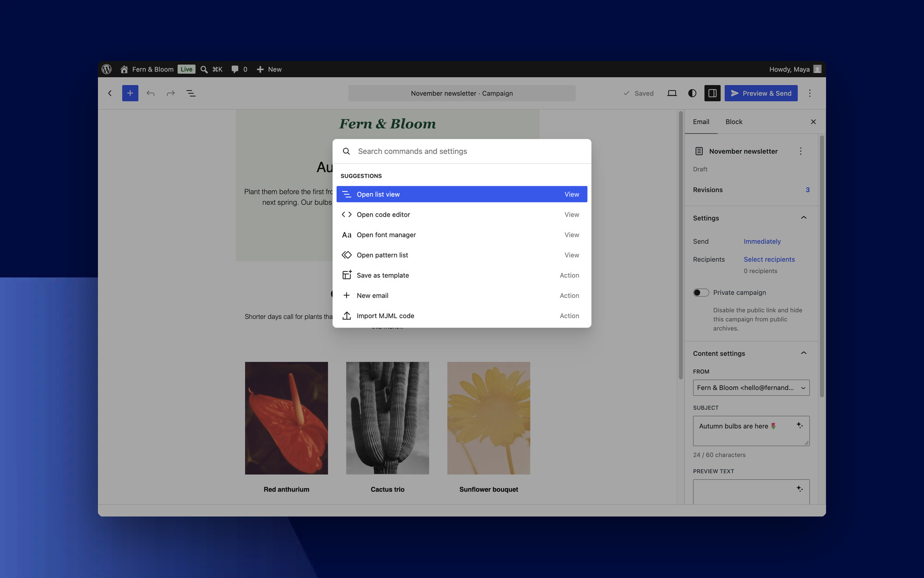
Task: Open the styles half-circle icon
Action: 692,93
